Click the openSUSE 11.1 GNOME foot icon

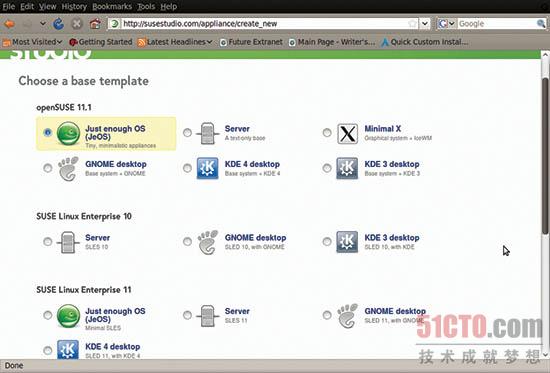click(68, 169)
